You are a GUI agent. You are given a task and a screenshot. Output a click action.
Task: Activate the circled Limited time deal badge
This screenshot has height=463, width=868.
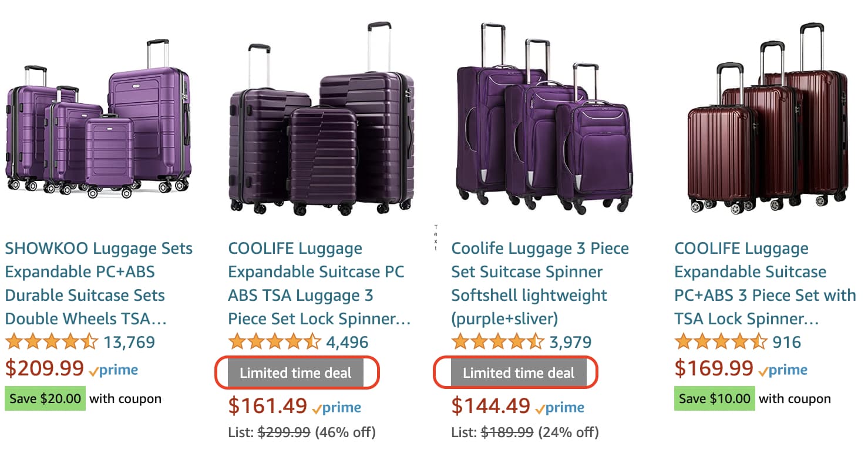[x=297, y=373]
